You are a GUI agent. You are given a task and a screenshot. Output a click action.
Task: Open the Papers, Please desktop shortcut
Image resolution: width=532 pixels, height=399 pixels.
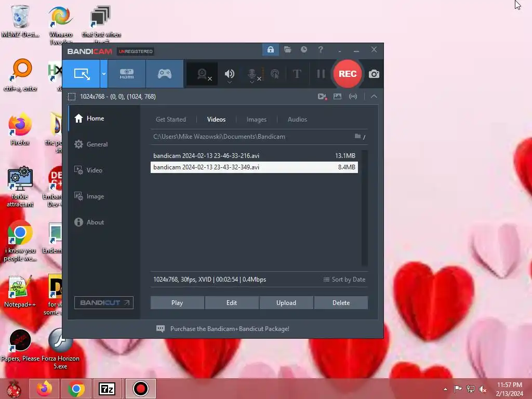(20, 345)
